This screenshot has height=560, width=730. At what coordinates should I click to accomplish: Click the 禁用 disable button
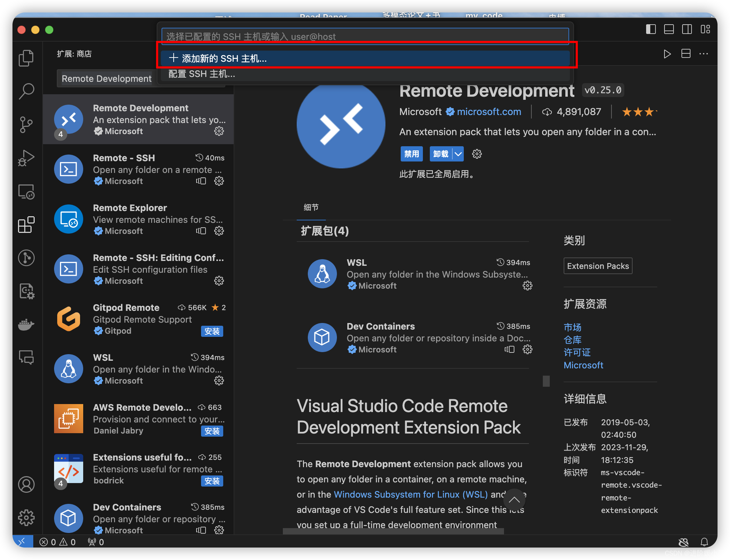(x=411, y=154)
